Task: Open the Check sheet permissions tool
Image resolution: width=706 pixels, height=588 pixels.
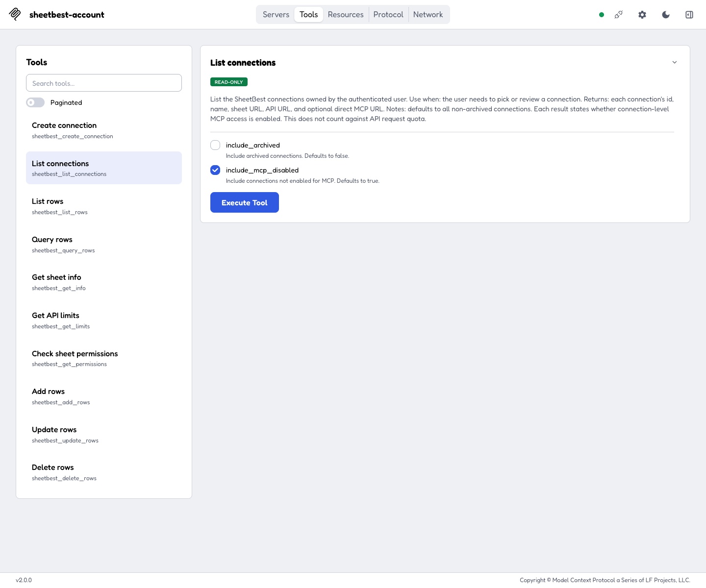Action: [104, 358]
